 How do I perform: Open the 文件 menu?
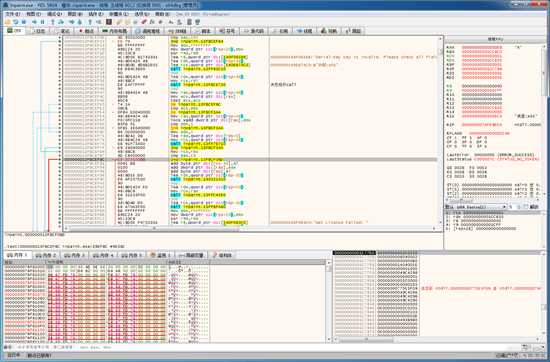click(x=13, y=14)
